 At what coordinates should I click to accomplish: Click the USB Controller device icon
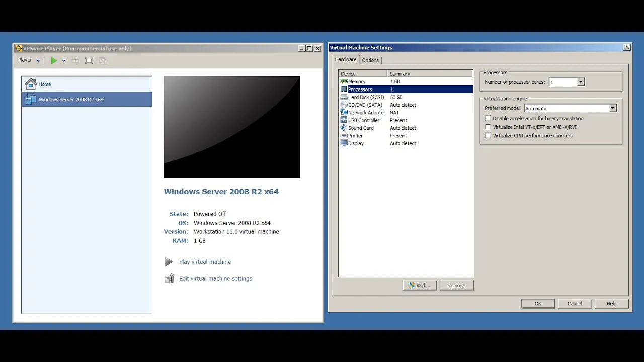344,120
